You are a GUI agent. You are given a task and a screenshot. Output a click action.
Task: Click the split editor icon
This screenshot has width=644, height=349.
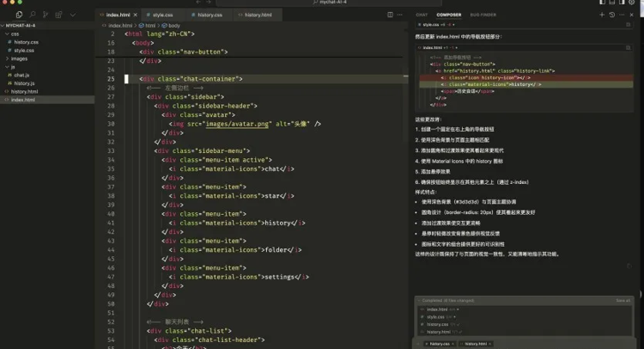[x=391, y=15]
